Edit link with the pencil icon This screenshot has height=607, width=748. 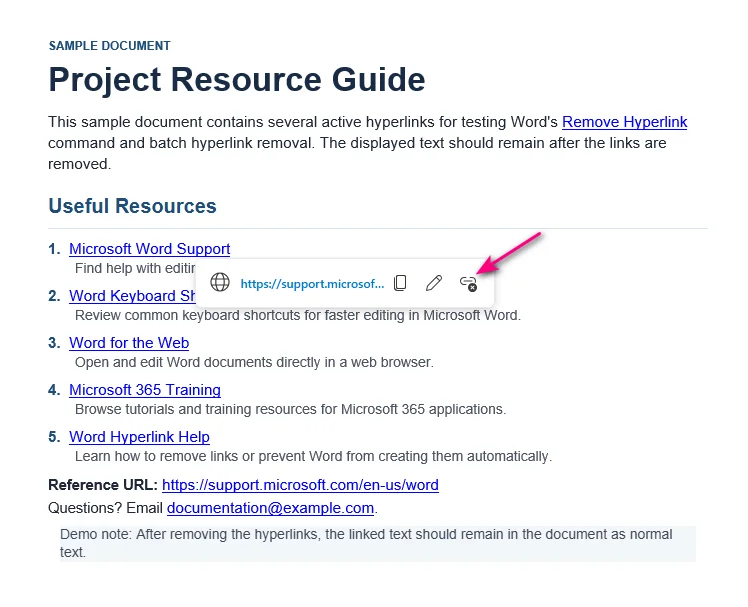click(434, 283)
